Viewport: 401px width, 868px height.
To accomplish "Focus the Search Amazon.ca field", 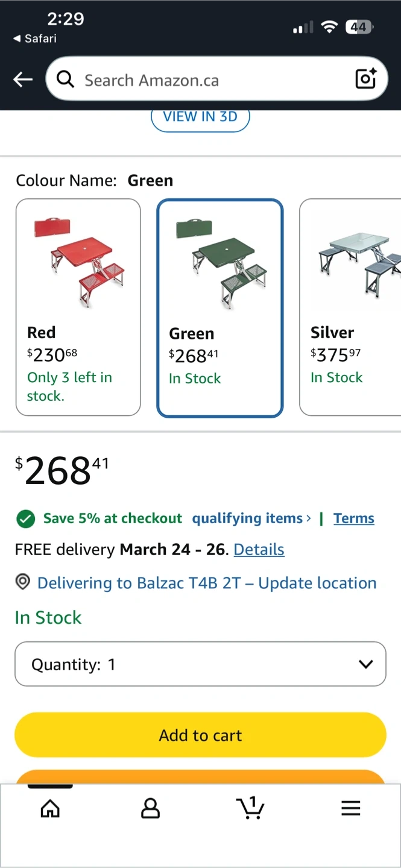I will (211, 80).
